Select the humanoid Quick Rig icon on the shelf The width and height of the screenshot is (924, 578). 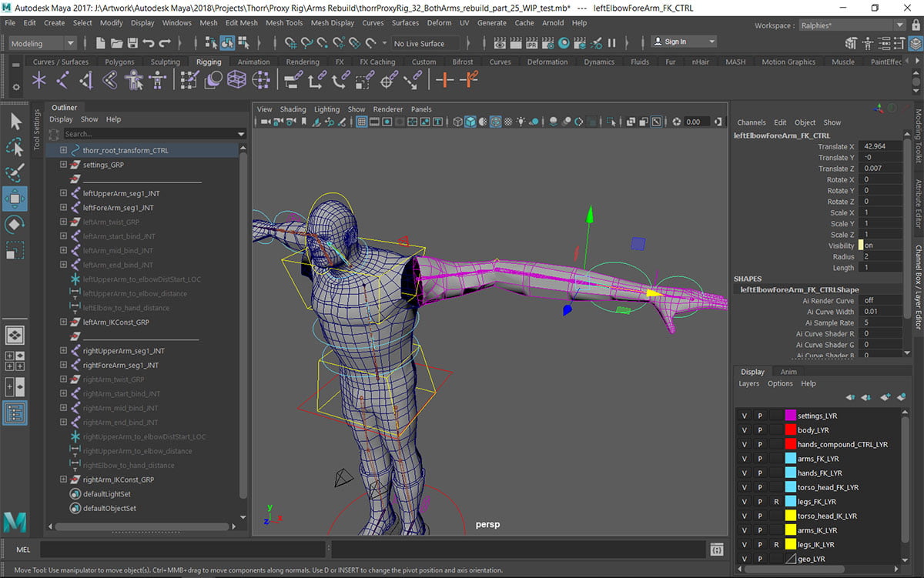pyautogui.click(x=133, y=79)
